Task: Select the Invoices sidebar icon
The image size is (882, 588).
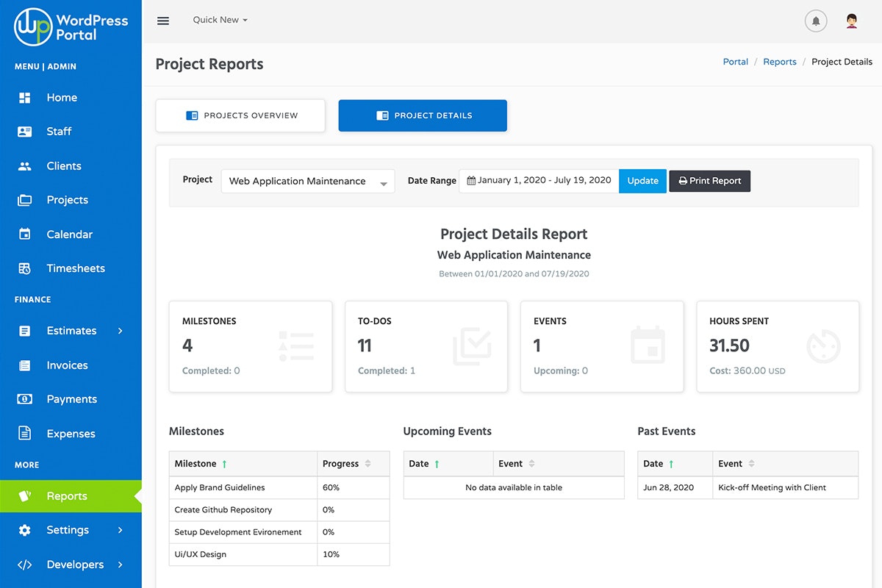Action: [25, 365]
